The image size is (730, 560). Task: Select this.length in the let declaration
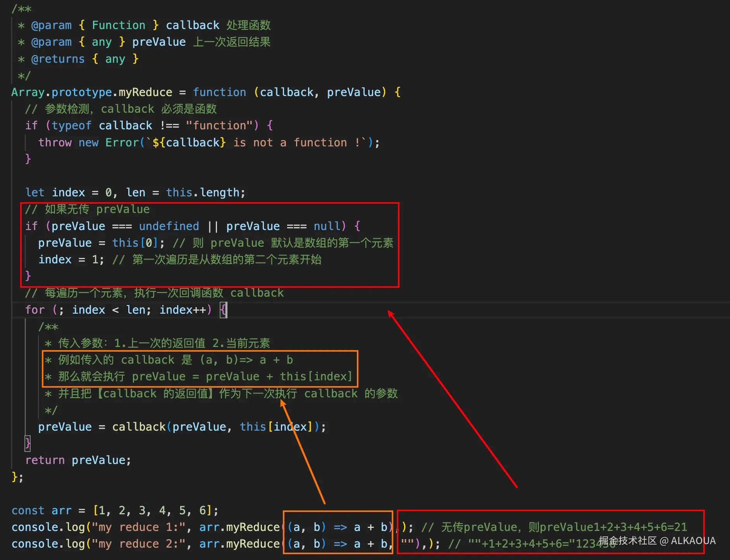tap(203, 192)
